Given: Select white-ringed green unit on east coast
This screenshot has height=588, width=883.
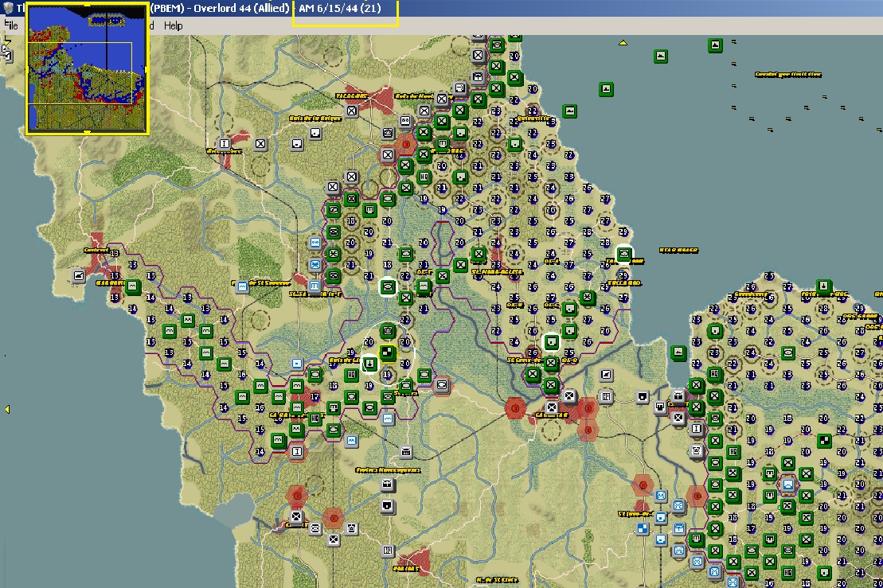Looking at the screenshot, I should pos(624,255).
